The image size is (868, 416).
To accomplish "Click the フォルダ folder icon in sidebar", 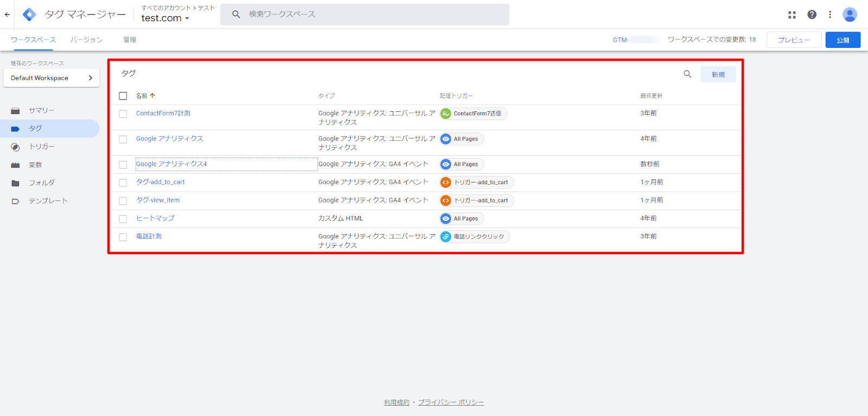I will [15, 183].
